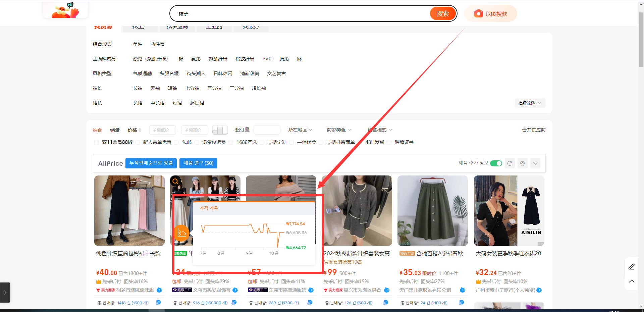Viewport: 644px width, 312px height.
Task: Click chat icon beside 东莞市嘉美迪服饰
Action: coord(311,290)
